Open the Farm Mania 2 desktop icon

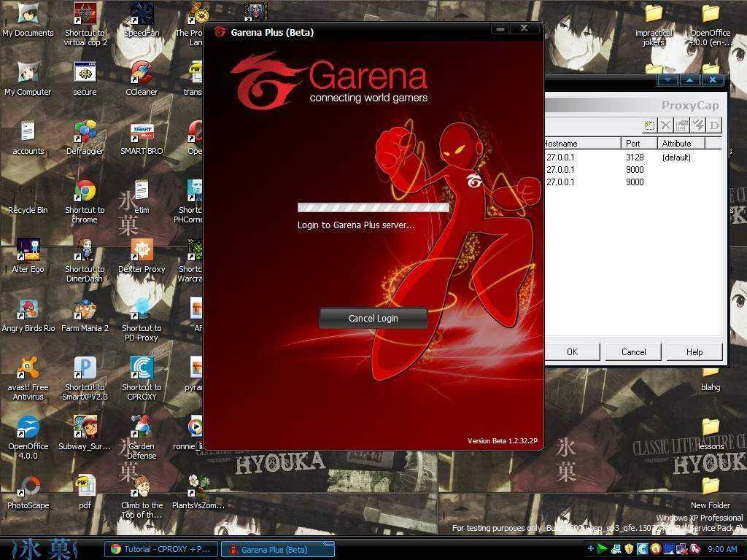(x=85, y=315)
